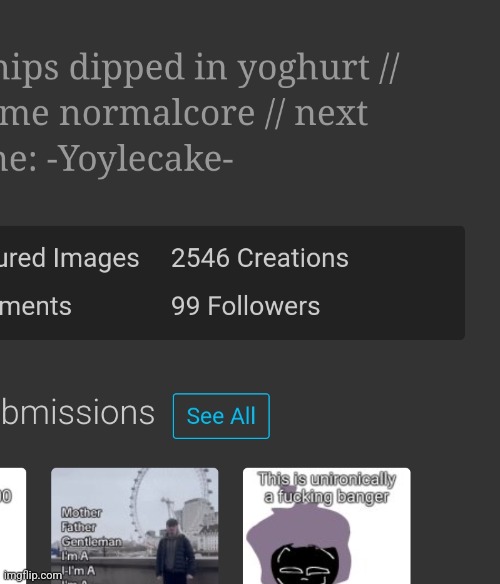This screenshot has width=500, height=584.
Task: Click the 'This is unironically' caption text
Action: point(326,479)
